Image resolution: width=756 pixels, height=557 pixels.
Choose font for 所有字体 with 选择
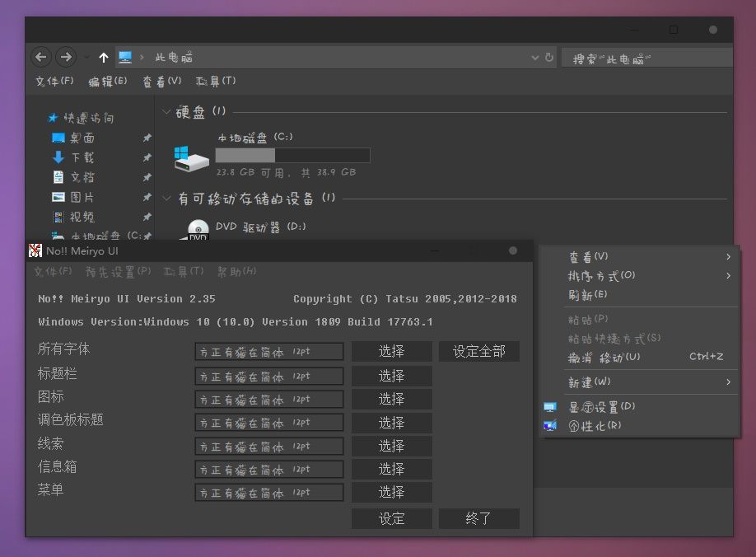click(x=391, y=351)
